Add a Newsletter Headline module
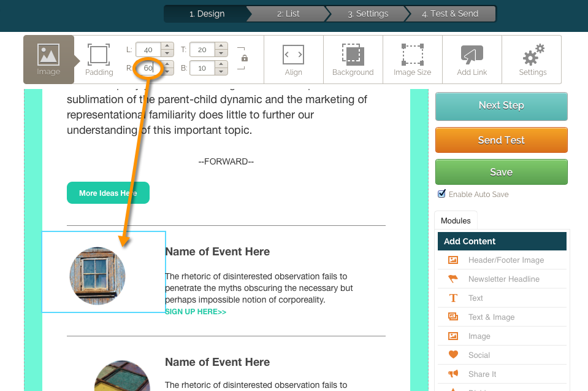 [502, 279]
